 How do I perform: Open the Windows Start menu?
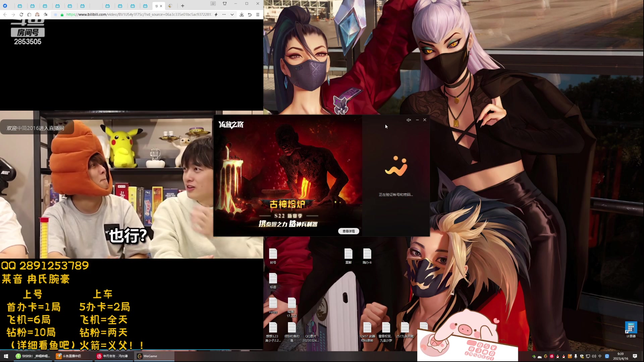pos(6,356)
